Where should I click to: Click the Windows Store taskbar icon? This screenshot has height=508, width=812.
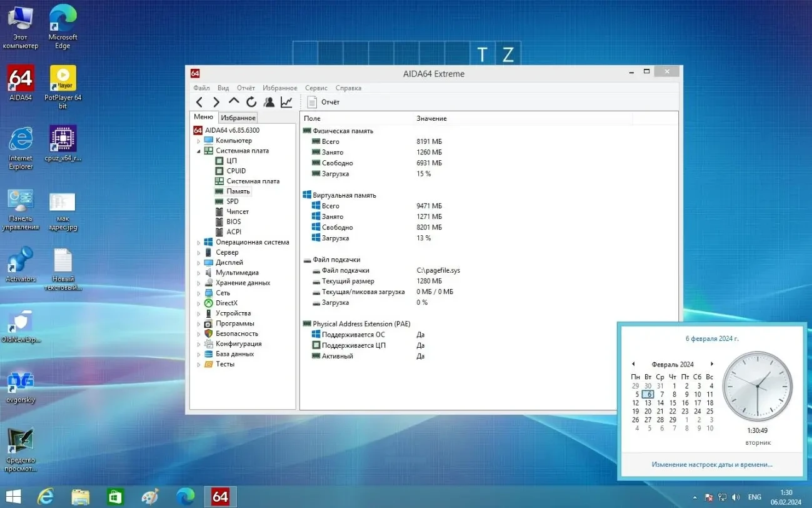(x=115, y=497)
